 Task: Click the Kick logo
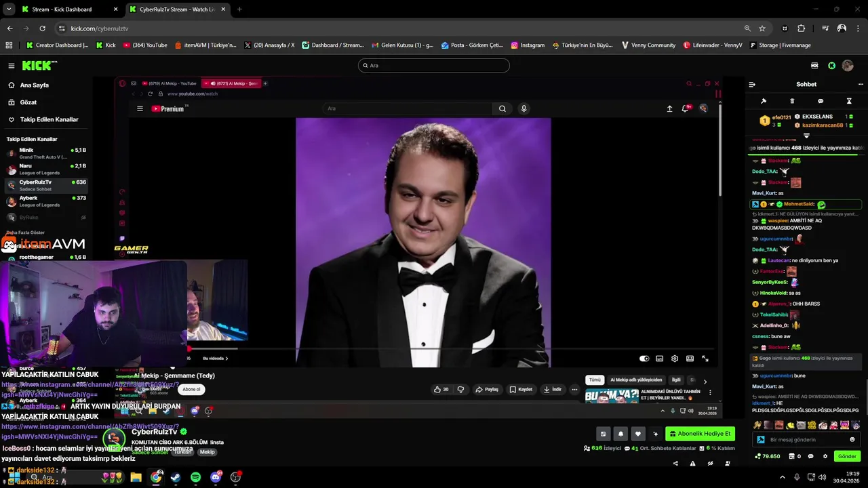(36, 66)
